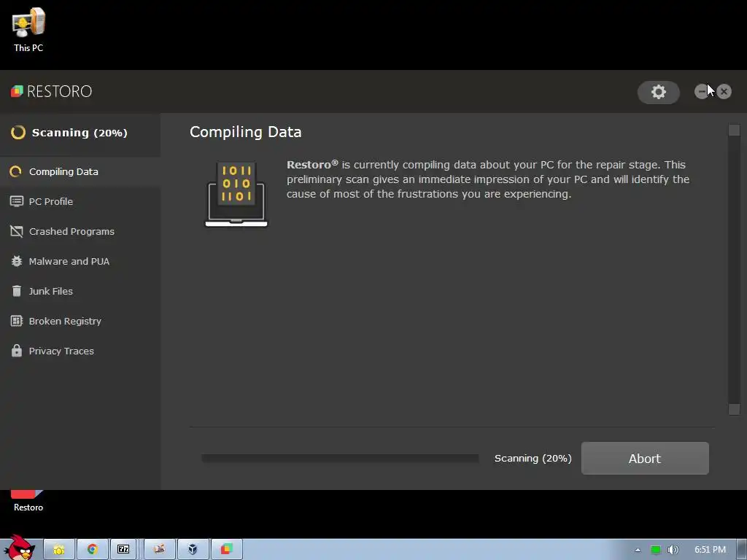The image size is (747, 560).
Task: Click the Privacy Traces padlock icon
Action: (17, 351)
